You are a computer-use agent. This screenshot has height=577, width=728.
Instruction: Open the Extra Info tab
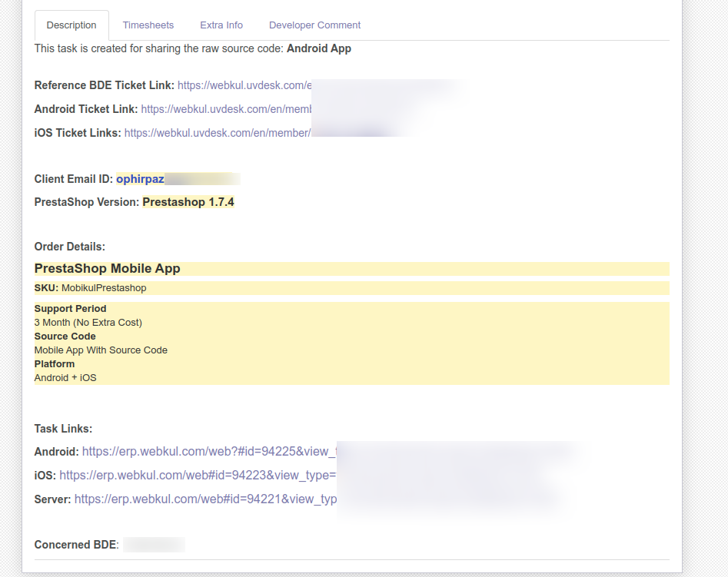pos(221,25)
